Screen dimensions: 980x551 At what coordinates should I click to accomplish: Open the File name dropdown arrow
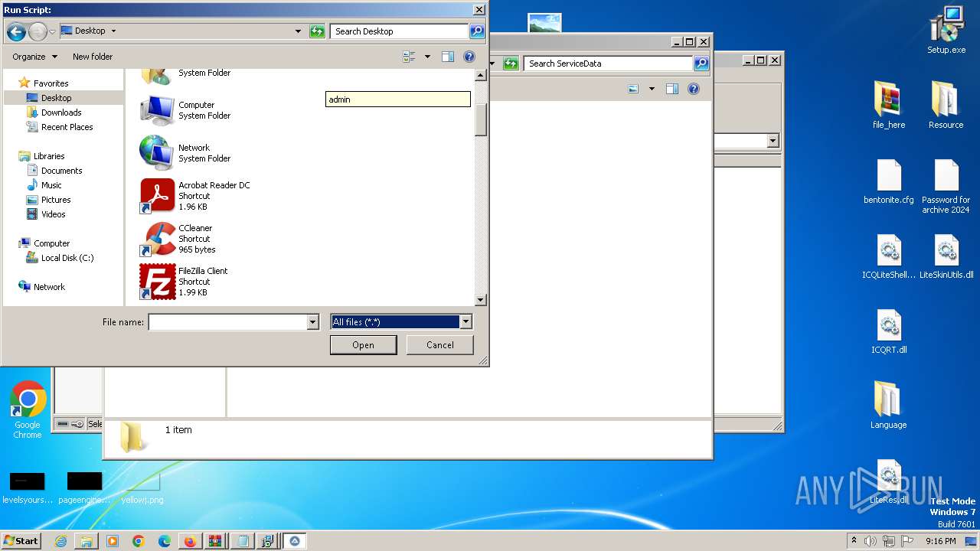pyautogui.click(x=312, y=322)
